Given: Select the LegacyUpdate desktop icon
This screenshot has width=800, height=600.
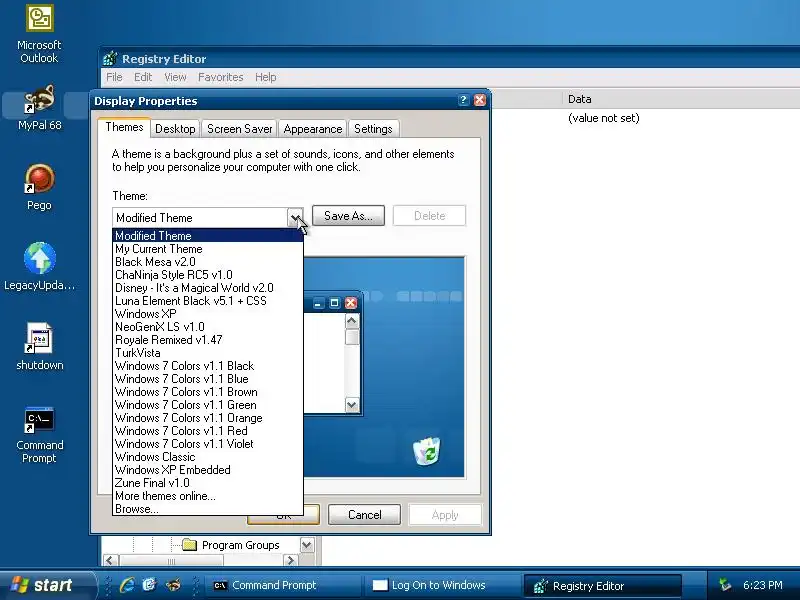Looking at the screenshot, I should 39,266.
